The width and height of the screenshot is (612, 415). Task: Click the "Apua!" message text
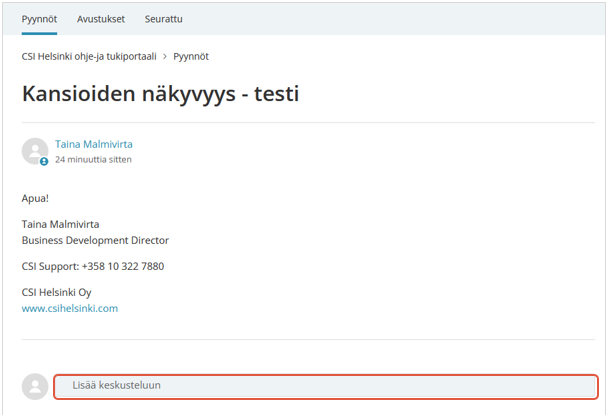(x=35, y=198)
